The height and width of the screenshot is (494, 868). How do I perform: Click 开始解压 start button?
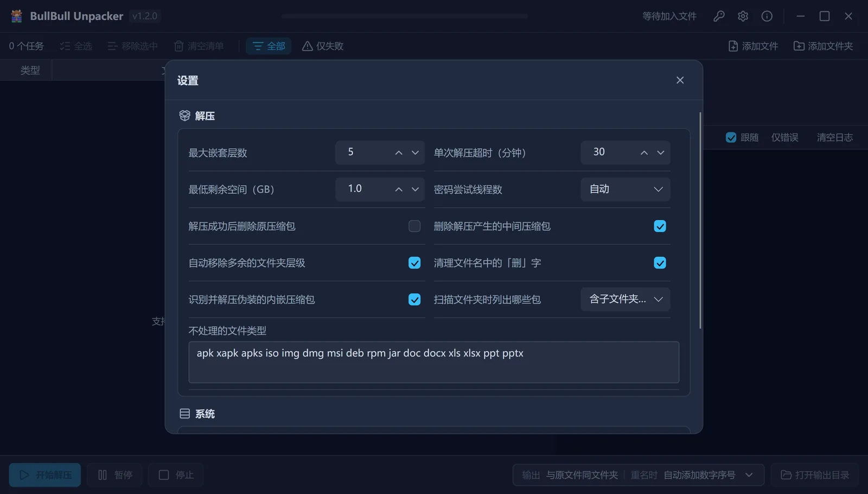click(x=45, y=475)
